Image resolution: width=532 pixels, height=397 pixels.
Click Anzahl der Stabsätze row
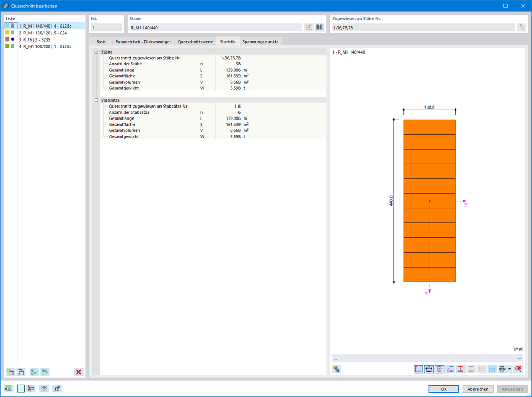[213, 112]
